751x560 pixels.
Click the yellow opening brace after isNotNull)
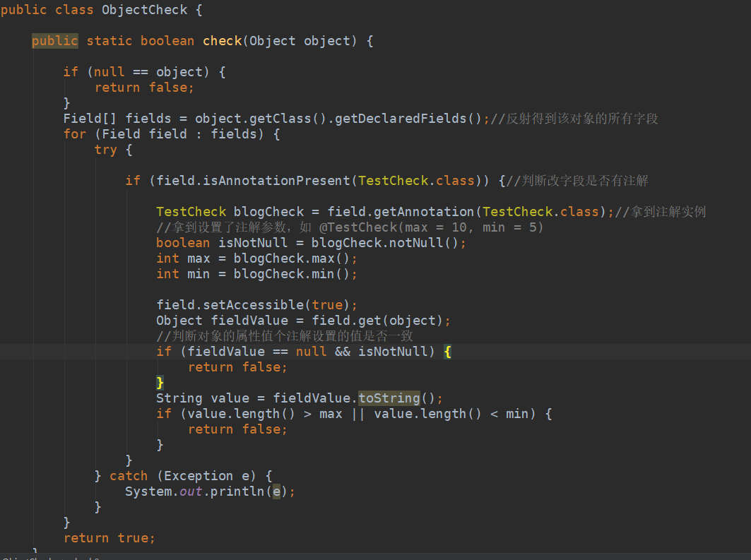447,352
